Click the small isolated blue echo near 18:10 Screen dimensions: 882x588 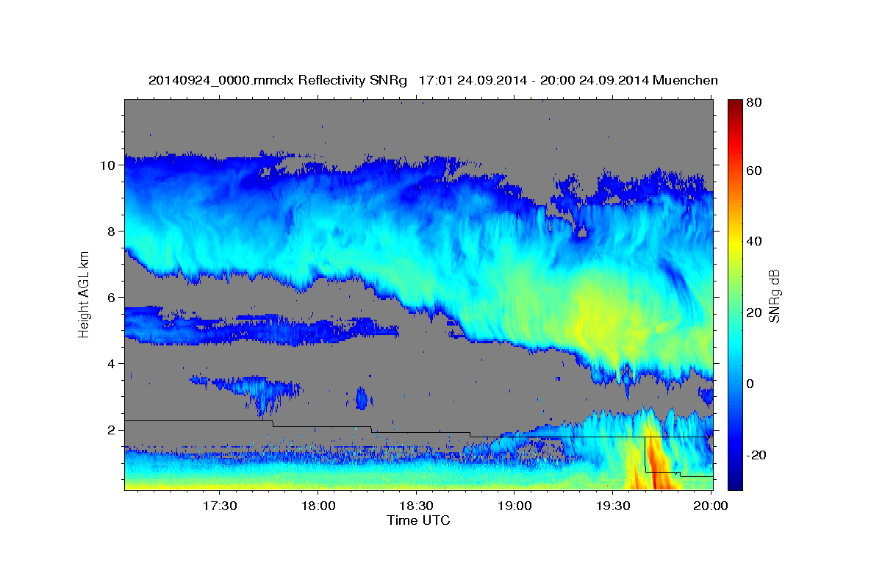[361, 398]
